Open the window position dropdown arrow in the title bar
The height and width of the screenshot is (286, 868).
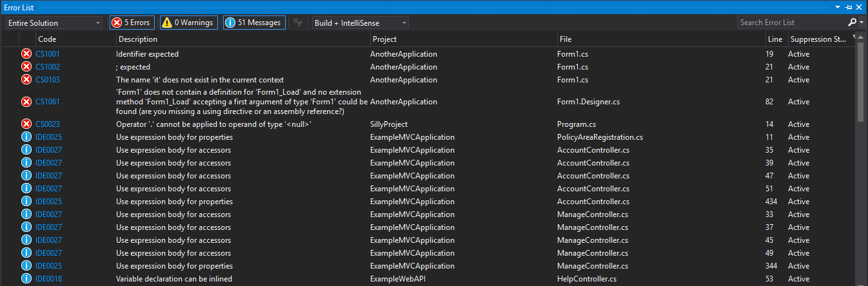(x=839, y=7)
